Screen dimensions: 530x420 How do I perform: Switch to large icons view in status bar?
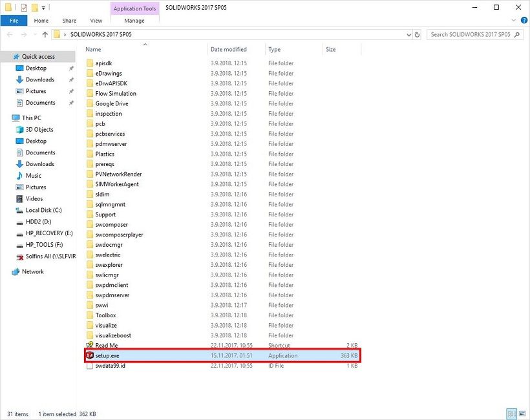(522, 414)
